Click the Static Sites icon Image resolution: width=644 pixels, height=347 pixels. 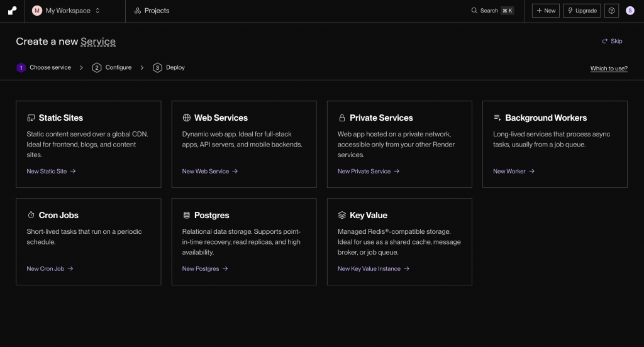point(31,118)
